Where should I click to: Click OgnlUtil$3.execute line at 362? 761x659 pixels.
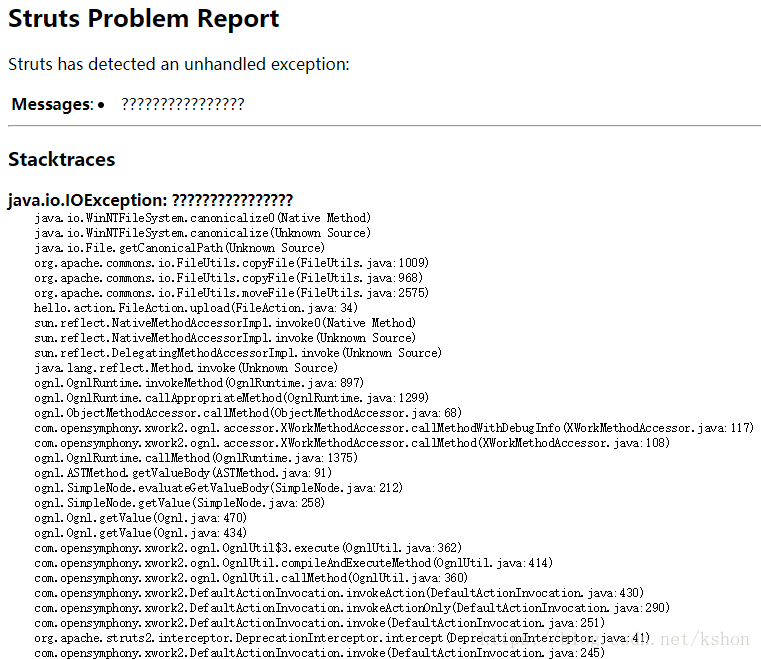pyautogui.click(x=248, y=549)
